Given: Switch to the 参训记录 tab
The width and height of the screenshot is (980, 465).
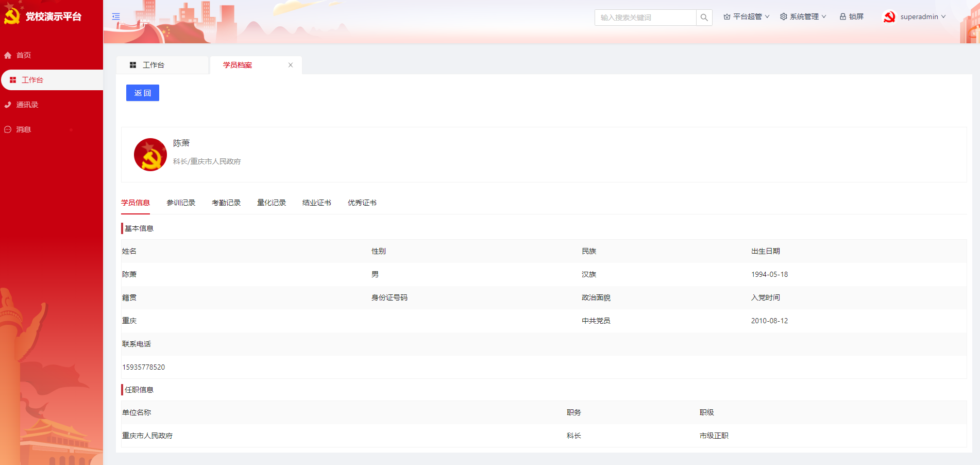Looking at the screenshot, I should (x=181, y=203).
